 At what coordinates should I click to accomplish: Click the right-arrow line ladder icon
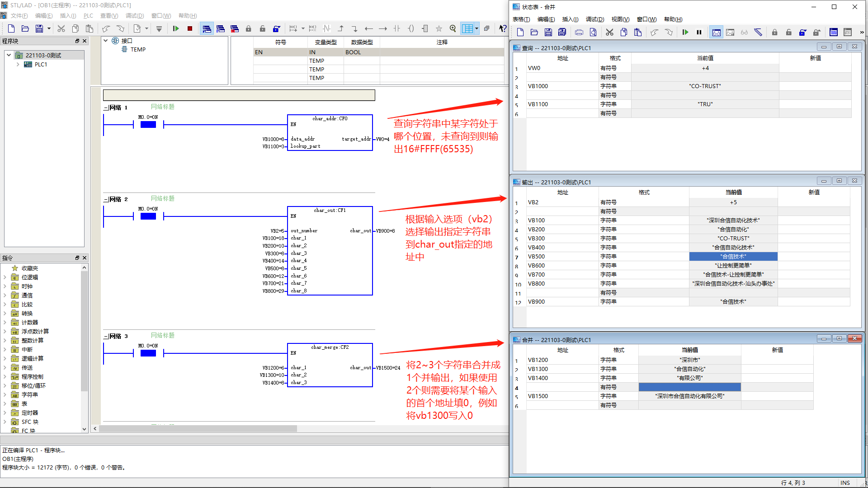pos(383,29)
